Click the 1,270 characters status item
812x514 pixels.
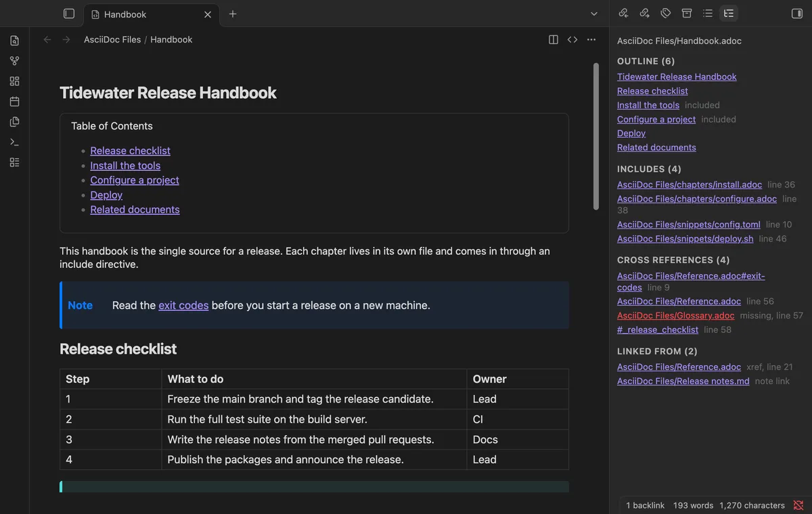click(752, 505)
